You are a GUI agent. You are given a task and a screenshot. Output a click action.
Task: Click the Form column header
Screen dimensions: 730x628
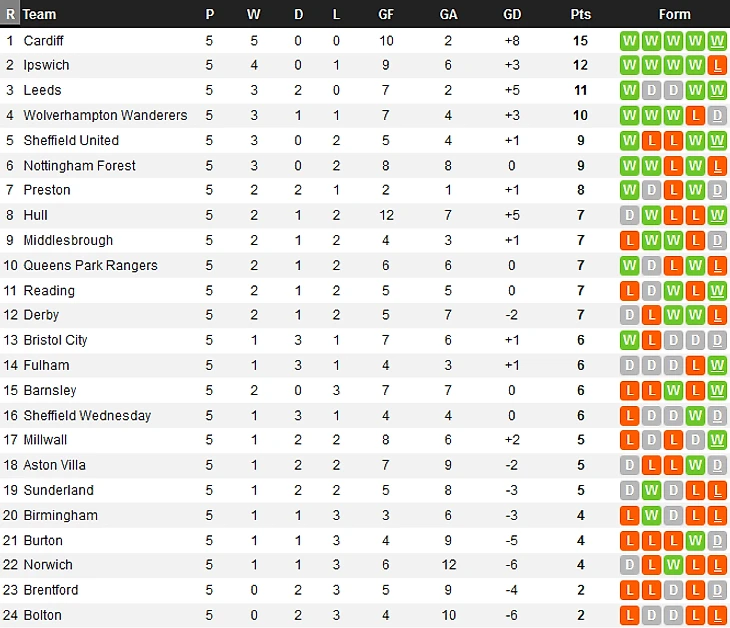(x=675, y=14)
